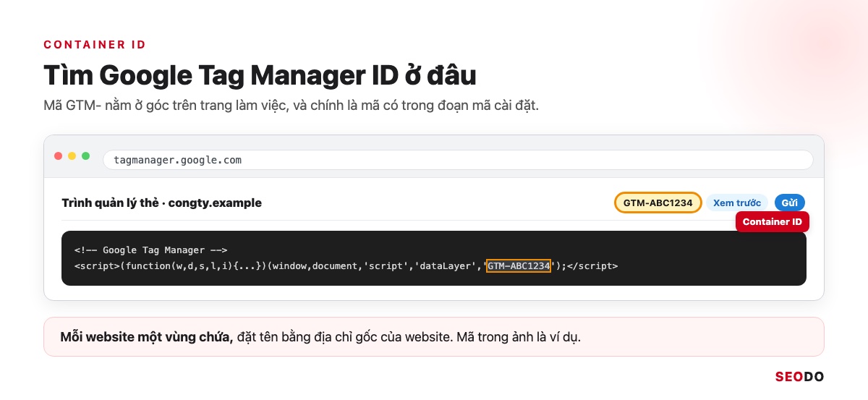Click the green maximize window dot
The image size is (868, 400).
coord(85,156)
